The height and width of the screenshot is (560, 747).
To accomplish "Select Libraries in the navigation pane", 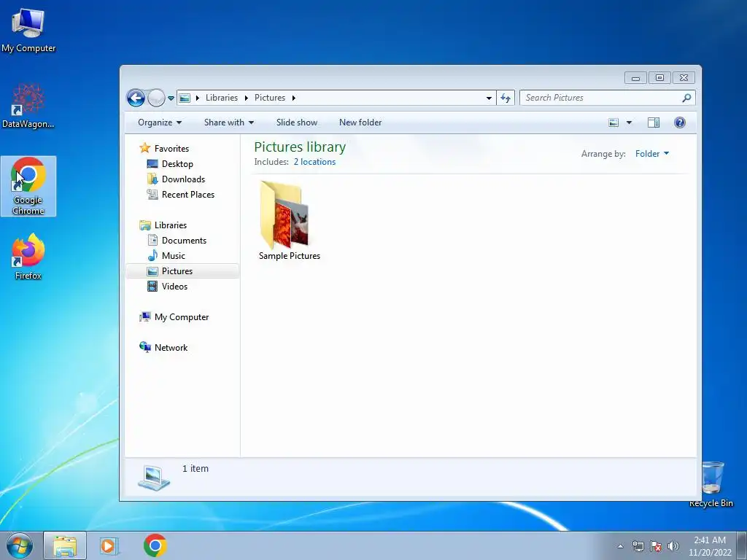I will 170,225.
